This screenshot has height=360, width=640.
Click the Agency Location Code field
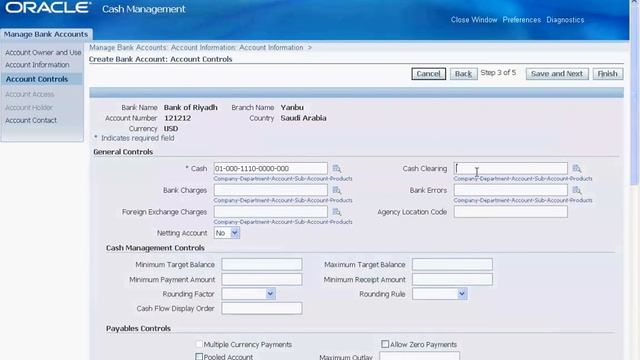(x=510, y=212)
